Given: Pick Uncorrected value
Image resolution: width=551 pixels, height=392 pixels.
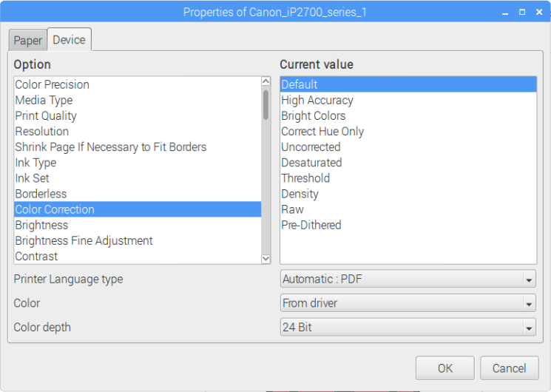Looking at the screenshot, I should pyautogui.click(x=408, y=147).
